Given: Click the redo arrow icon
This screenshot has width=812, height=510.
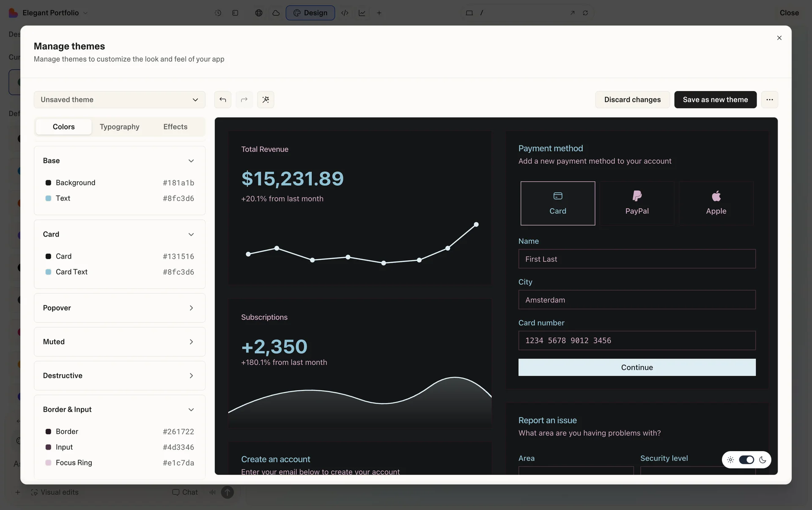Looking at the screenshot, I should pos(244,99).
